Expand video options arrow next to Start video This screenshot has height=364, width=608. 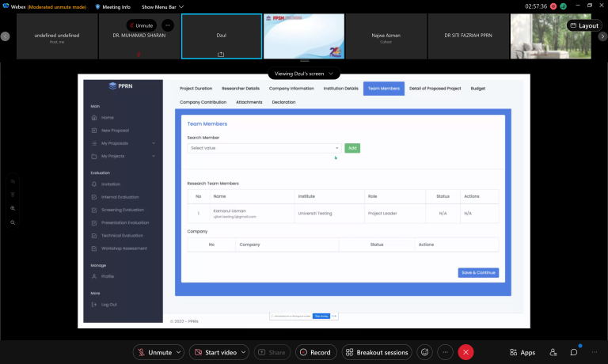[243, 352]
